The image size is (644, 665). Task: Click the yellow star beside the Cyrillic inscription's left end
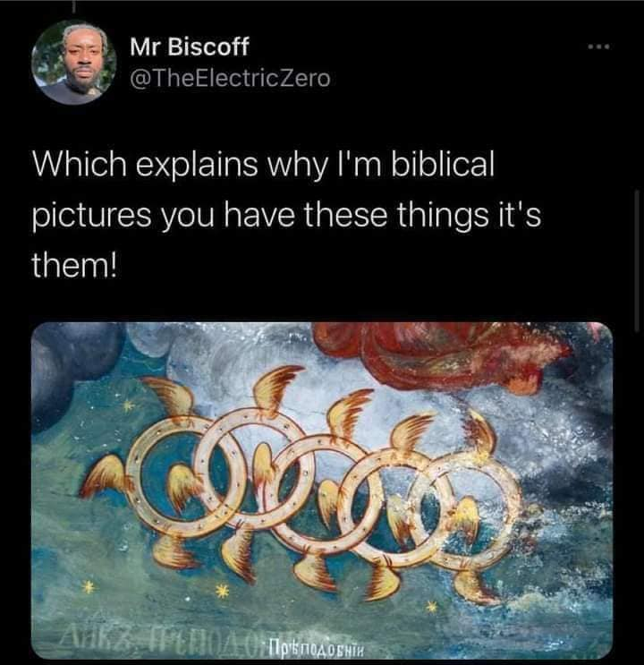coord(89,587)
